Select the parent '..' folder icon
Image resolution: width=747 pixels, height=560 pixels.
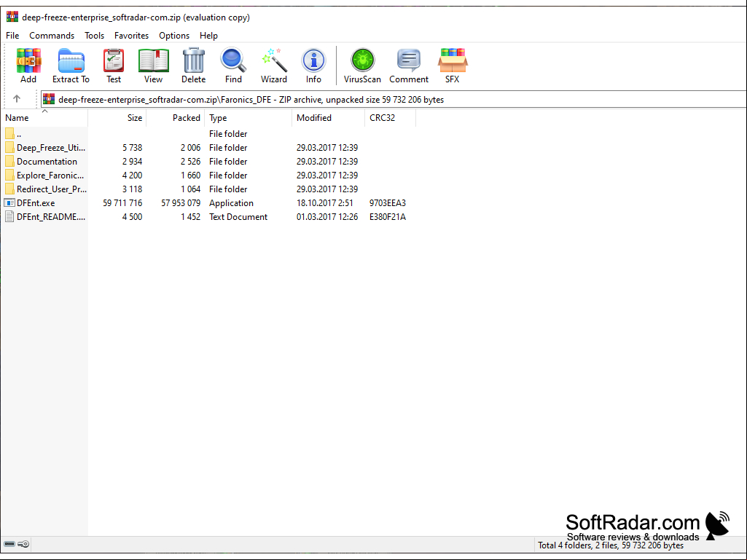tap(9, 134)
